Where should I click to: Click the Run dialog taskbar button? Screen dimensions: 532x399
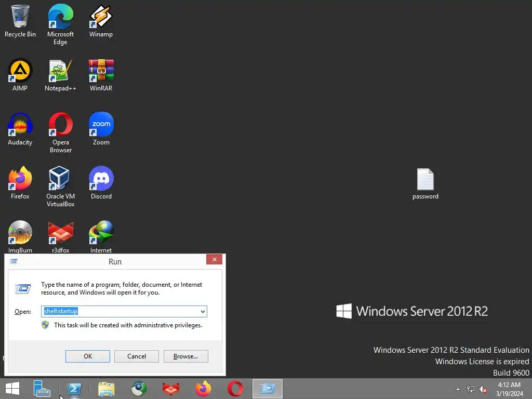268,389
